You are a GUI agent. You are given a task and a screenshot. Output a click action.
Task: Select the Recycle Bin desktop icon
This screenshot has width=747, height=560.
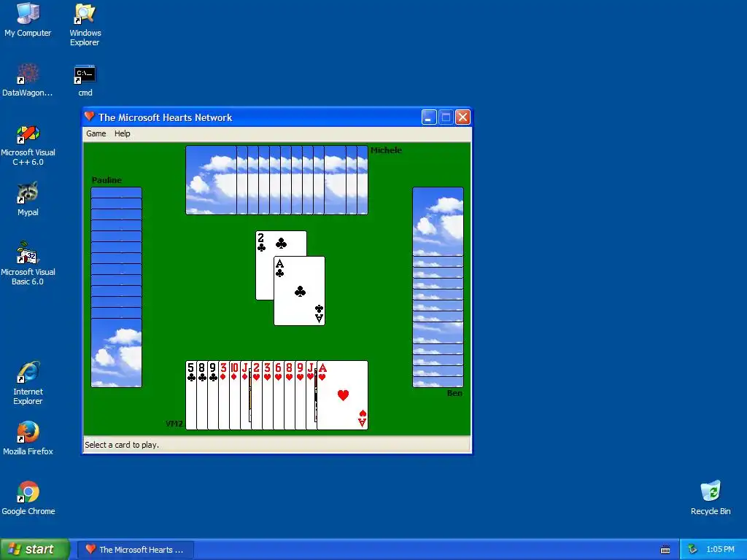(x=711, y=498)
